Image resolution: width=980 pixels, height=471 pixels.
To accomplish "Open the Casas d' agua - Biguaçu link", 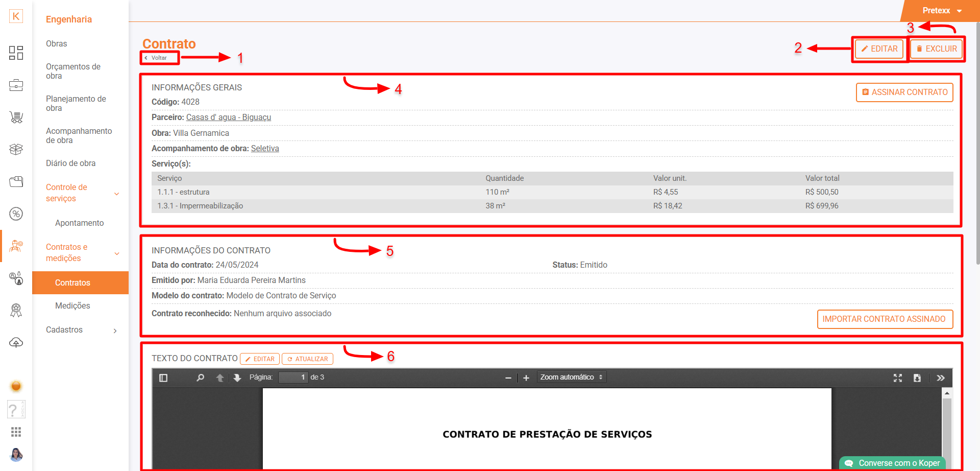I will pos(228,117).
